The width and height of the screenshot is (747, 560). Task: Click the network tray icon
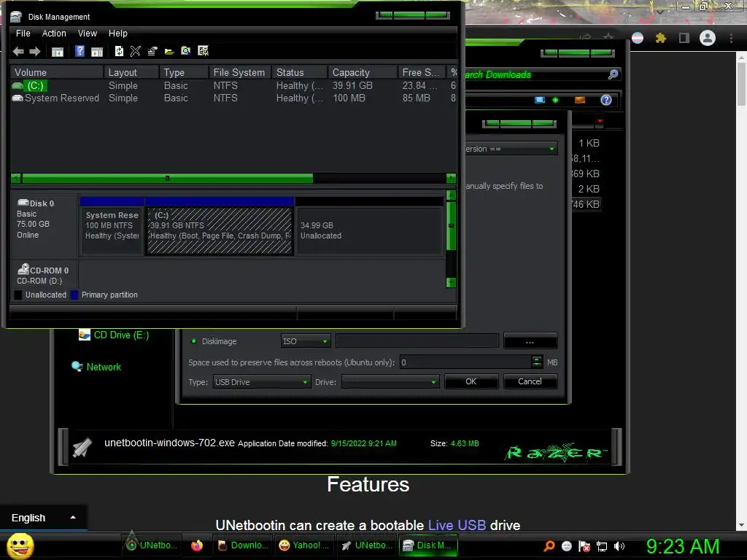pos(602,547)
